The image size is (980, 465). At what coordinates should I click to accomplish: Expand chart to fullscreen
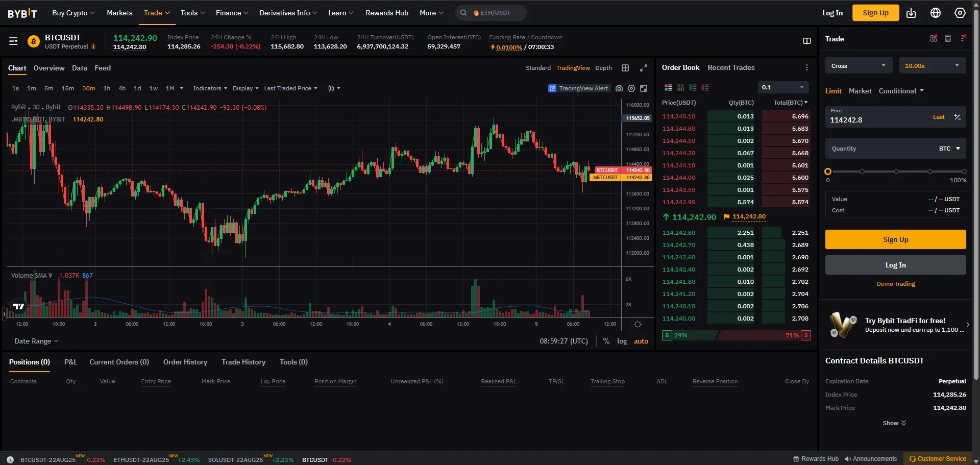tap(644, 68)
